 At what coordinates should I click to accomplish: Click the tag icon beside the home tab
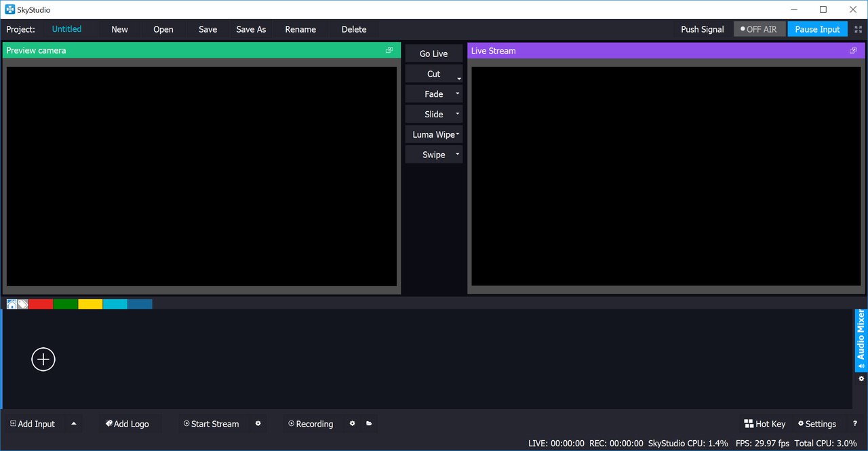click(x=22, y=305)
